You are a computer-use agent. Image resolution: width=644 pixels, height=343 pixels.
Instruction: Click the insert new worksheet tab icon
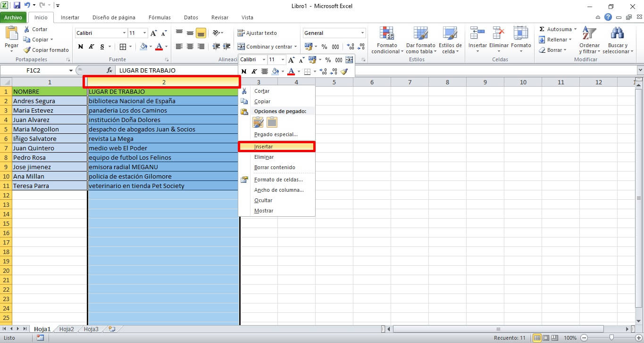click(112, 329)
